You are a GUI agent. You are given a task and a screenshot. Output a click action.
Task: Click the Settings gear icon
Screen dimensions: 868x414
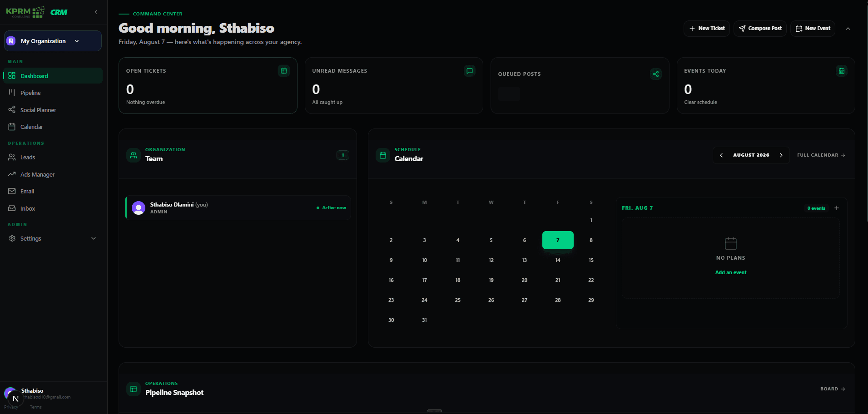(12, 238)
